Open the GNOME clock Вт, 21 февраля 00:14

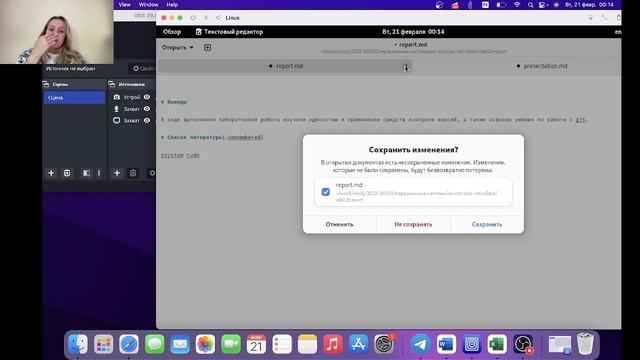413,32
